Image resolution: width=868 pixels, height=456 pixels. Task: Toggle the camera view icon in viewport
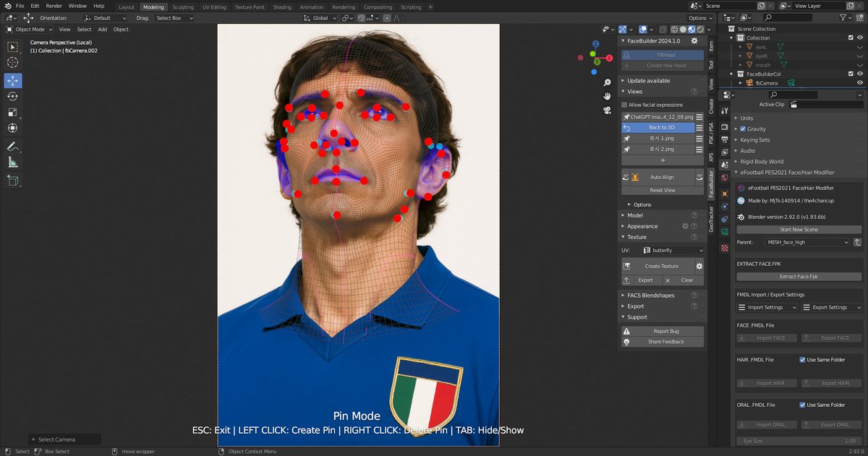point(606,110)
